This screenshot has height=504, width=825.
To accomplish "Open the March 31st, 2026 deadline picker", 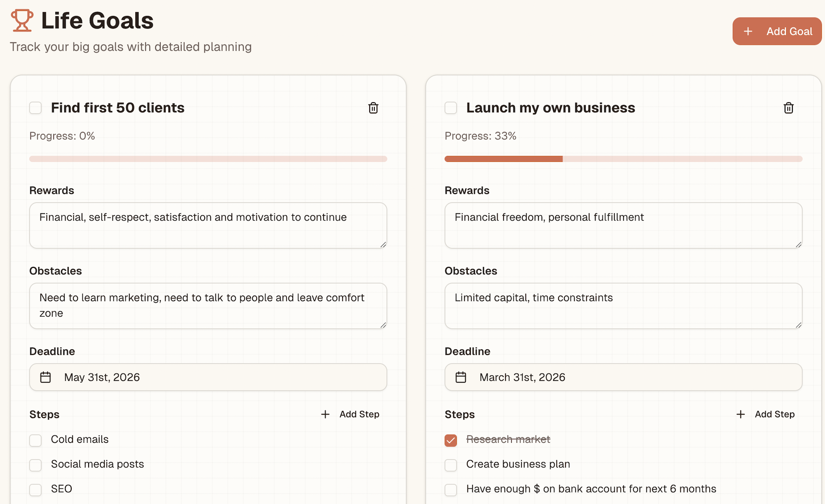I will point(623,377).
